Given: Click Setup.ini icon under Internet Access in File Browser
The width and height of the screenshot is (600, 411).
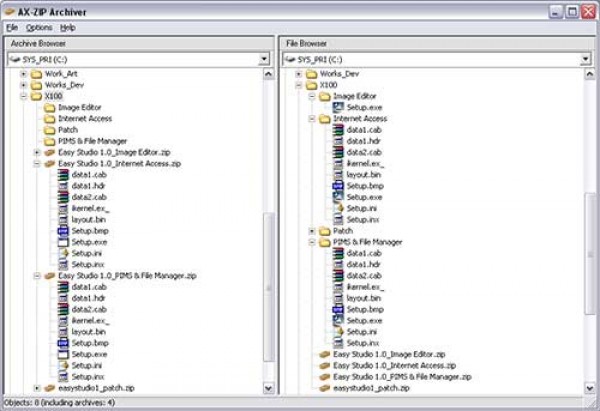Looking at the screenshot, I should point(339,208).
